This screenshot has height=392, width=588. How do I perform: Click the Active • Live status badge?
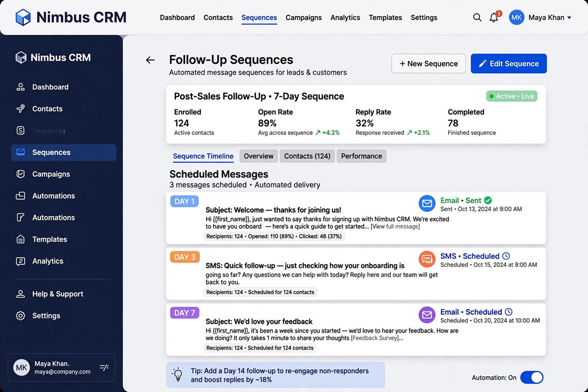point(512,96)
